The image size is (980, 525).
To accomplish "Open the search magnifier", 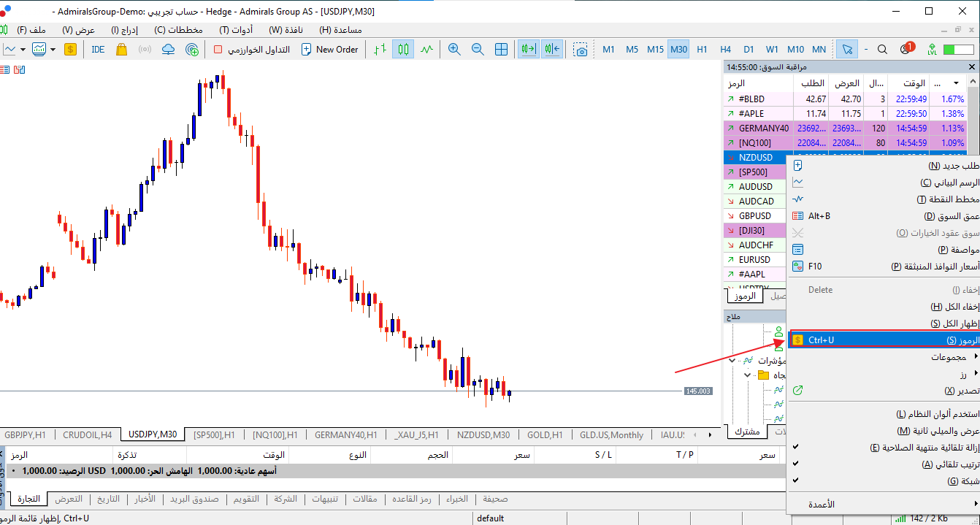I will (882, 50).
